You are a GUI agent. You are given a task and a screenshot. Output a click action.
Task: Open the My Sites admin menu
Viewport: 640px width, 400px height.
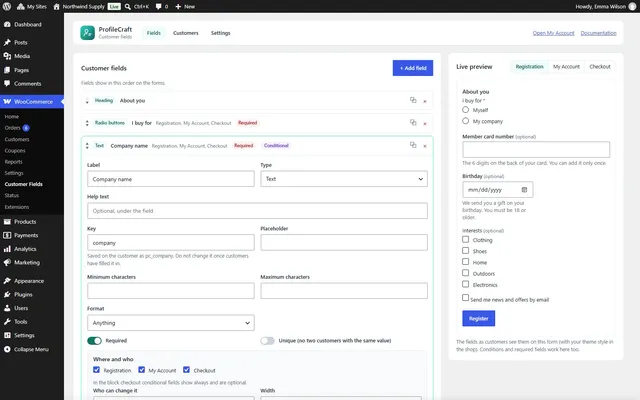[32, 7]
